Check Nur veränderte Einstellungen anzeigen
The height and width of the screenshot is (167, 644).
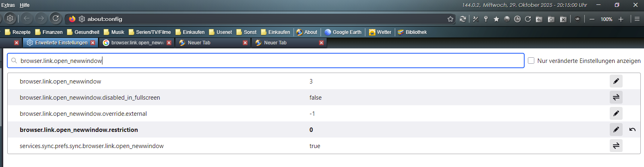point(531,61)
